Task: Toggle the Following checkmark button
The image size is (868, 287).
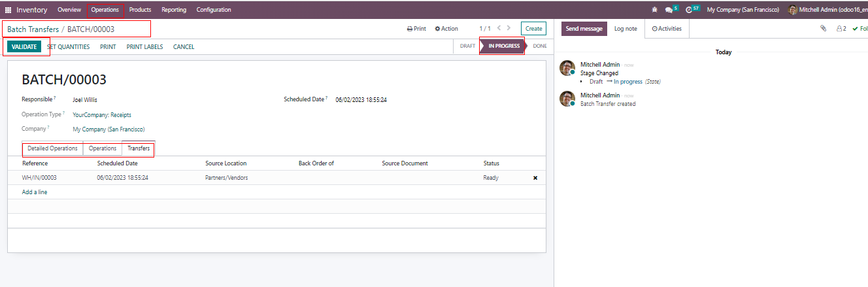Action: 860,29
